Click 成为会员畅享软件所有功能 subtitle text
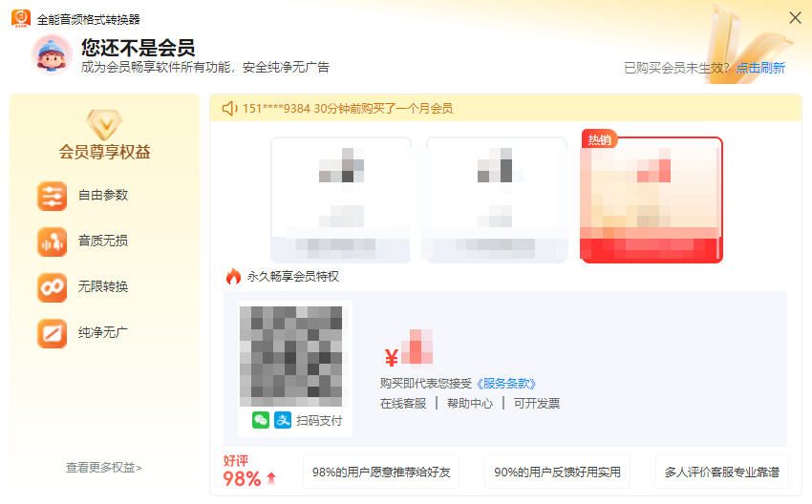 (205, 67)
